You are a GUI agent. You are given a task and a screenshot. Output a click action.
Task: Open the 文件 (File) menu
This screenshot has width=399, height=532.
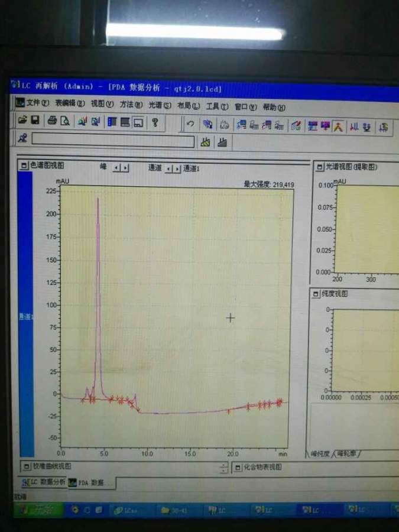(x=38, y=102)
